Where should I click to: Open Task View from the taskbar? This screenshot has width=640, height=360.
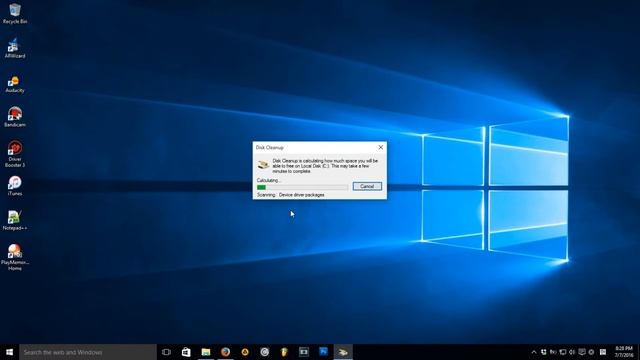[166, 352]
